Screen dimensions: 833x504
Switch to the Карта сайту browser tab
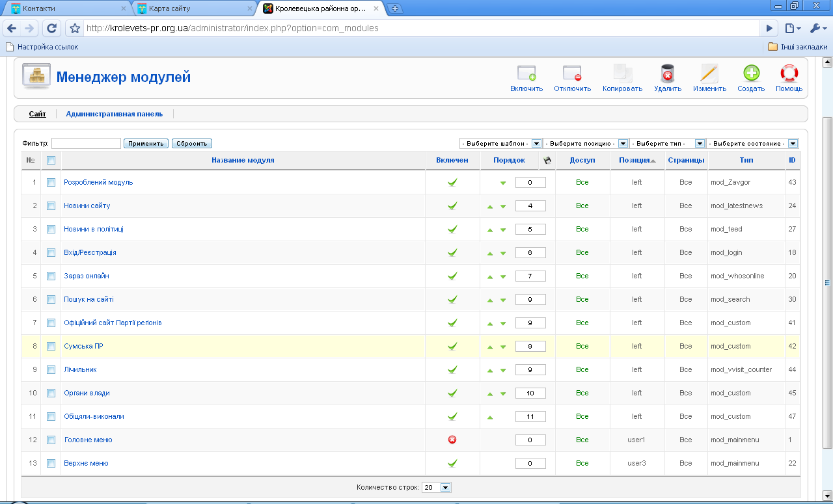195,8
